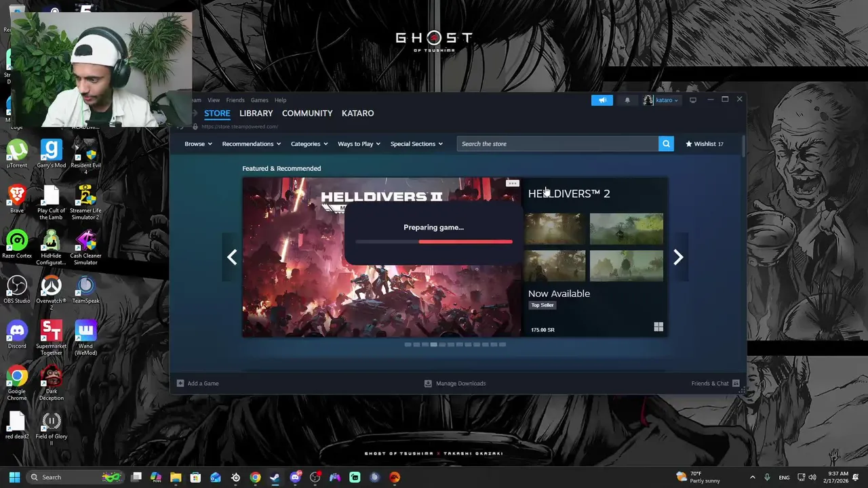Open the TeamSpeak desktop shortcut

point(85,290)
